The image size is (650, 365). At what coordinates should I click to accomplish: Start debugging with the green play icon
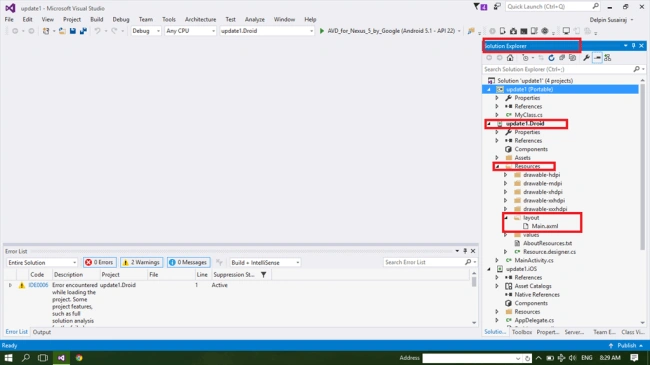click(x=322, y=31)
